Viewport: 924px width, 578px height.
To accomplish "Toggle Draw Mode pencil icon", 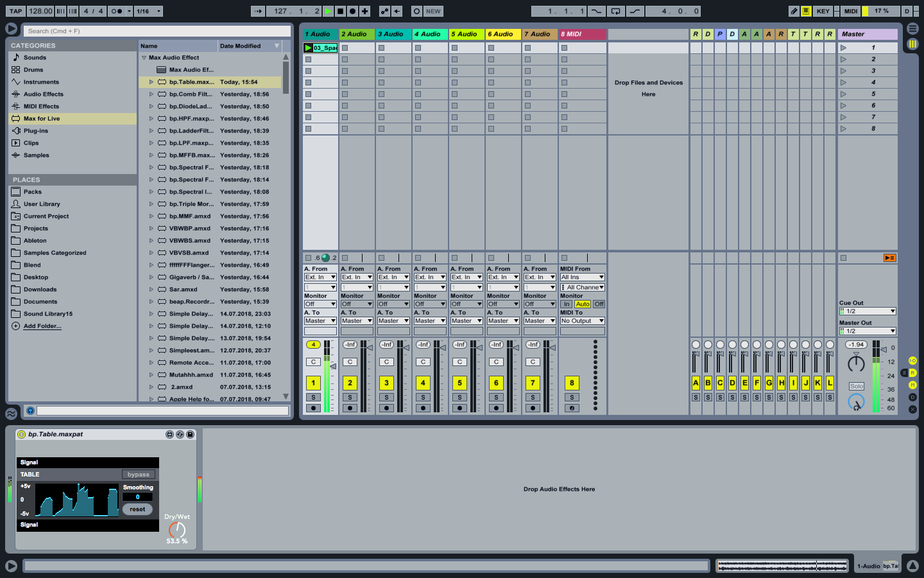I will [x=794, y=11].
